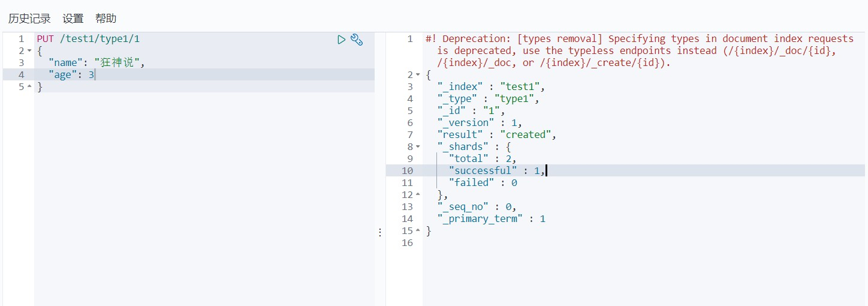This screenshot has width=868, height=306.
Task: Grab the vertical panel resizer handle
Action: coord(379,232)
